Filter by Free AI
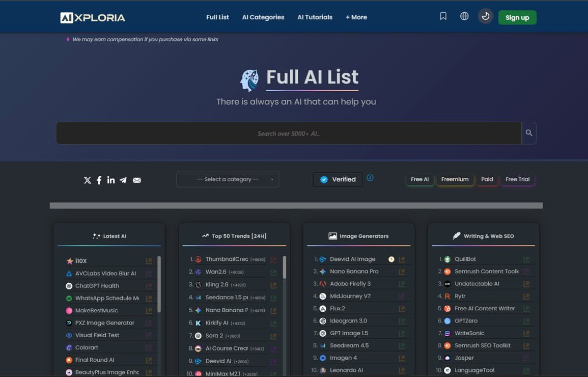588x377 pixels. click(419, 179)
